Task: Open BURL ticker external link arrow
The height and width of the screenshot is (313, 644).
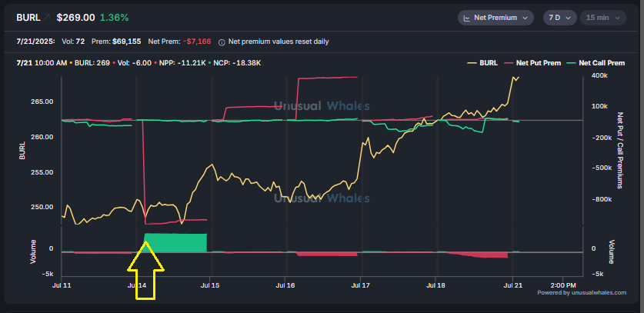Action: point(46,18)
